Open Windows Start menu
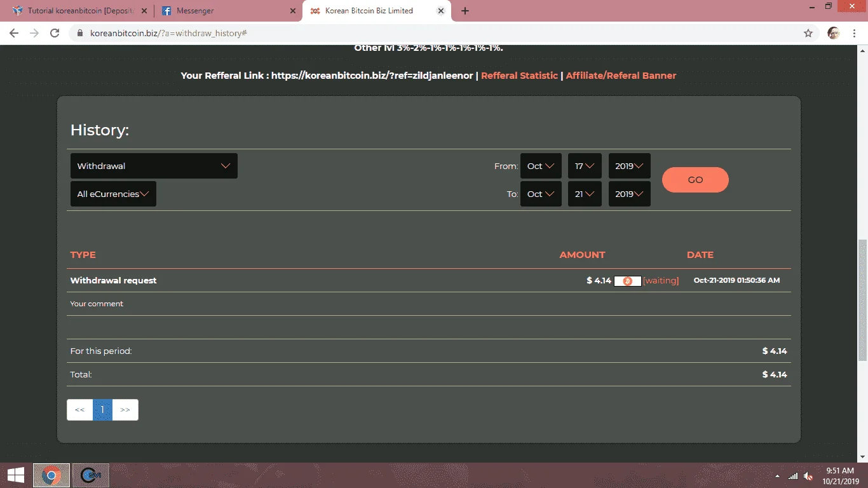The image size is (868, 488). pos(16,475)
